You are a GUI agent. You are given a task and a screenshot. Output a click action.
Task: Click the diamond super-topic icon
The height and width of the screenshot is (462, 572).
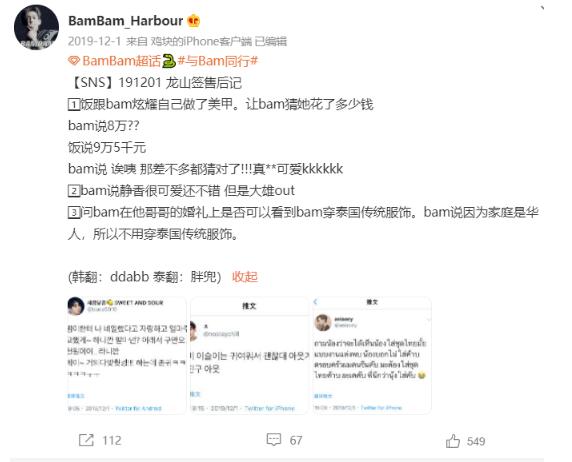[74, 61]
